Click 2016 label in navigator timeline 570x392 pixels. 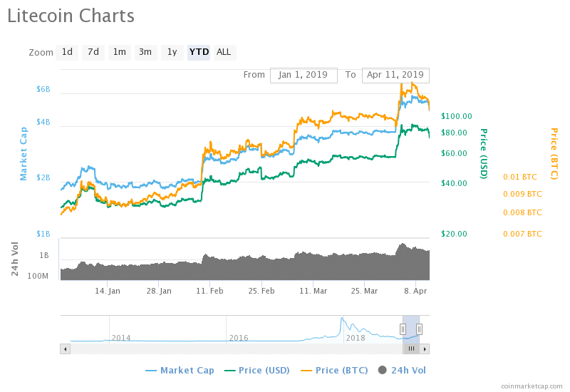point(239,338)
